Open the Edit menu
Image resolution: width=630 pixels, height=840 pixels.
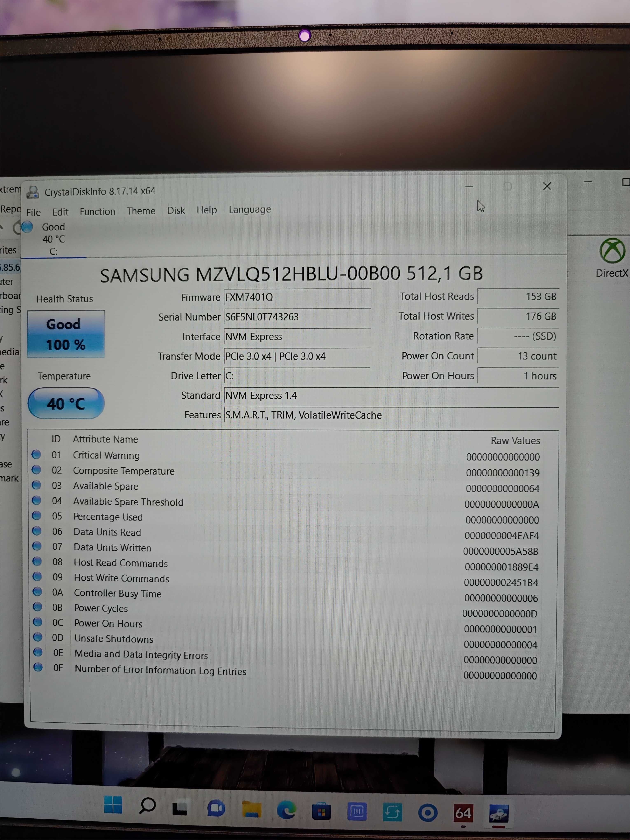pos(60,212)
